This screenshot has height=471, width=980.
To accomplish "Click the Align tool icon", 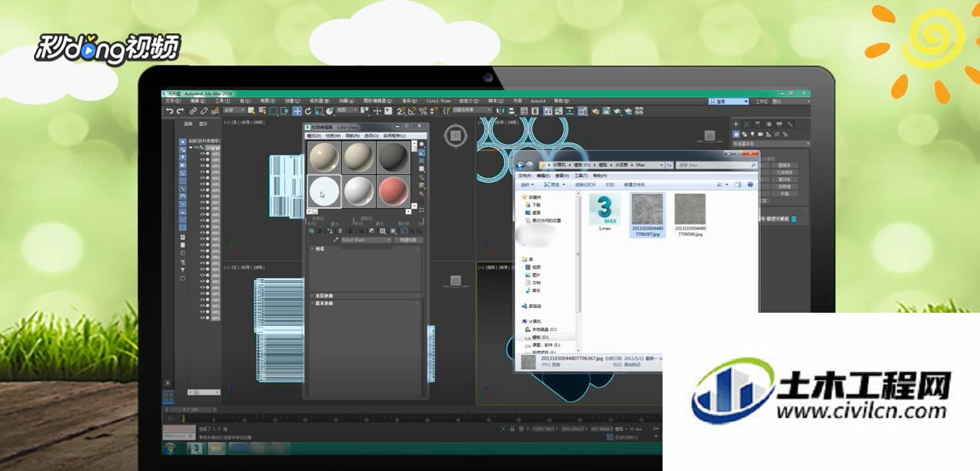I will (511, 111).
